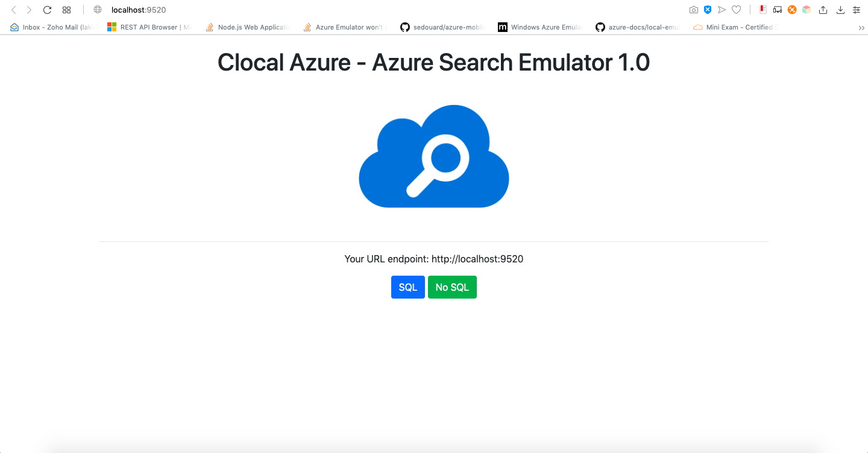Screen dimensions: 868x453
Task: Expand the bookmarks overflow chevron
Action: pyautogui.click(x=861, y=28)
